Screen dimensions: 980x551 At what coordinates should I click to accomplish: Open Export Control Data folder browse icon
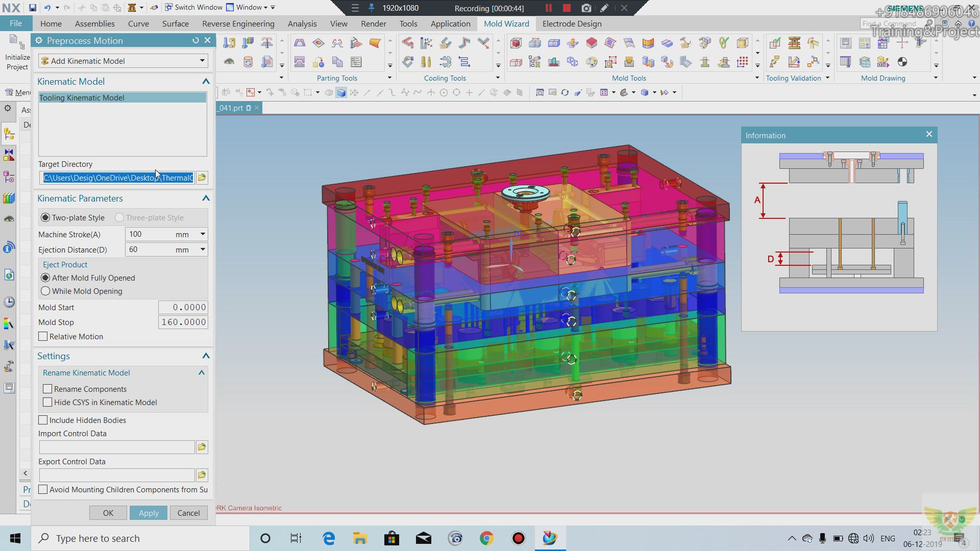[202, 475]
